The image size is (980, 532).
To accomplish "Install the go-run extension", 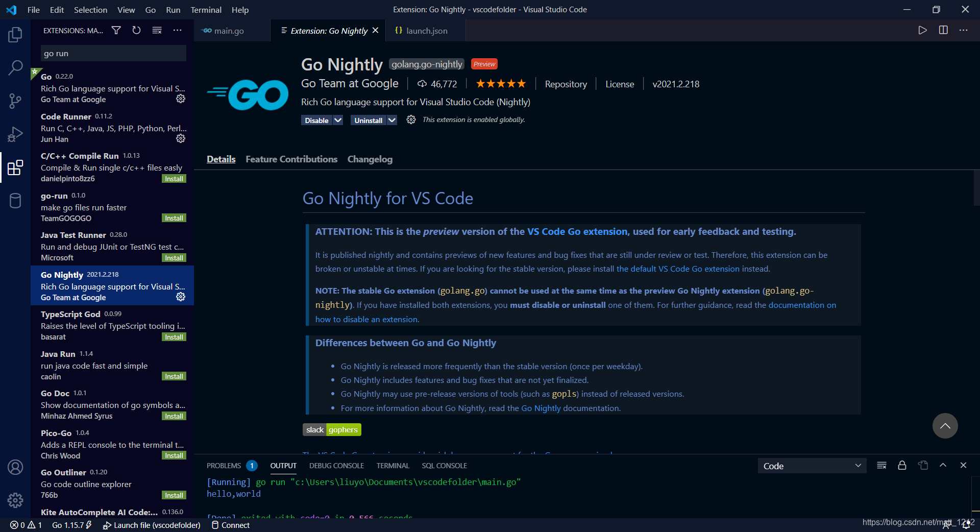I will [174, 218].
